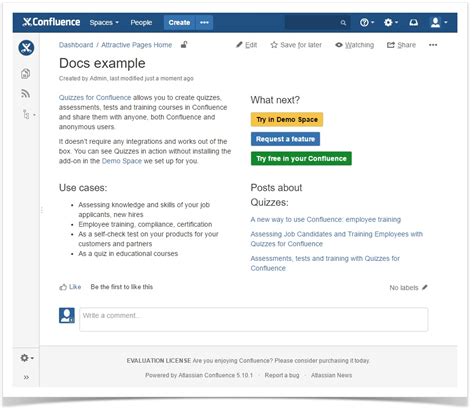This screenshot has height=411, width=474.
Task: Click 'Powered by Atlassian Confluence' footer link
Action: [199, 375]
